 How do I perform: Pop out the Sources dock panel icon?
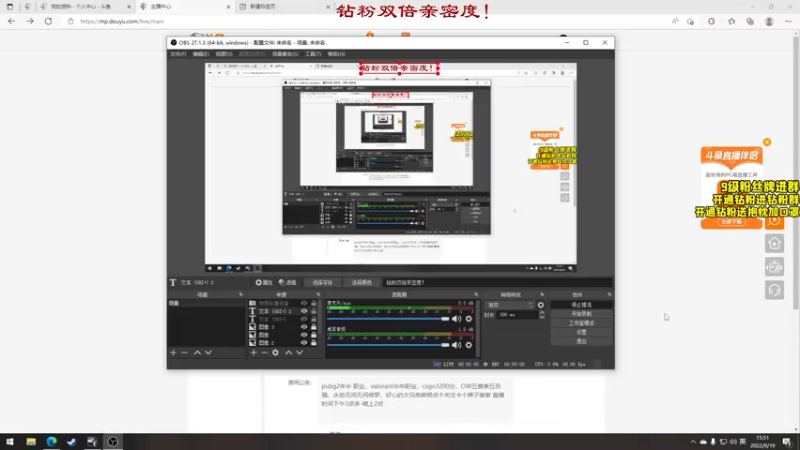[x=318, y=294]
